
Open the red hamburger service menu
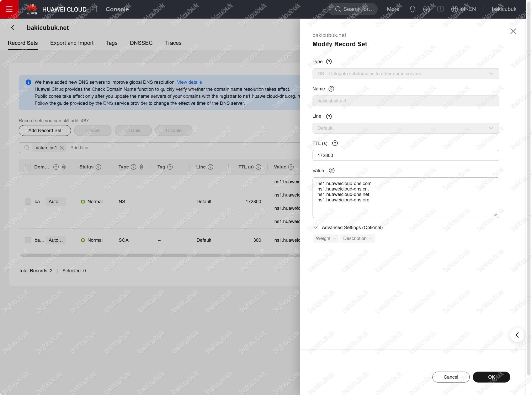9,9
